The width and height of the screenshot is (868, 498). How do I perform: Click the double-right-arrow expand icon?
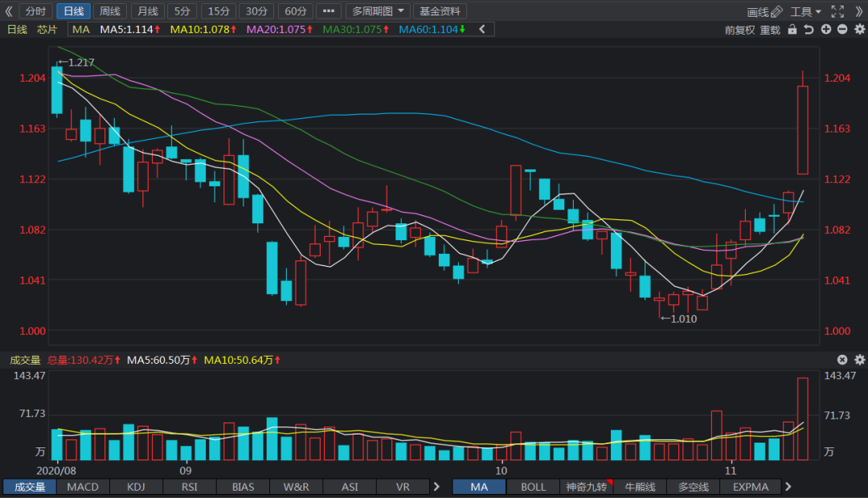point(859,11)
